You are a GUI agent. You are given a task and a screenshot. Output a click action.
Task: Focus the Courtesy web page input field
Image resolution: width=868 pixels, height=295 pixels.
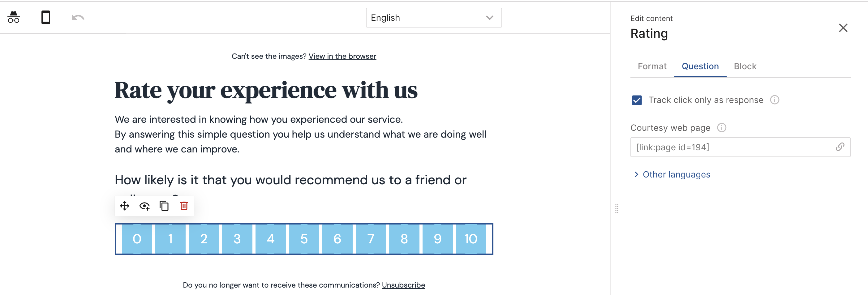(x=740, y=147)
